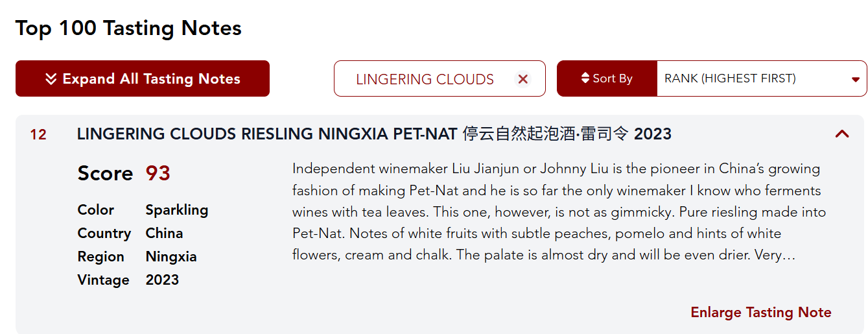
Task: Click the Sparkling color value
Action: click(176, 210)
